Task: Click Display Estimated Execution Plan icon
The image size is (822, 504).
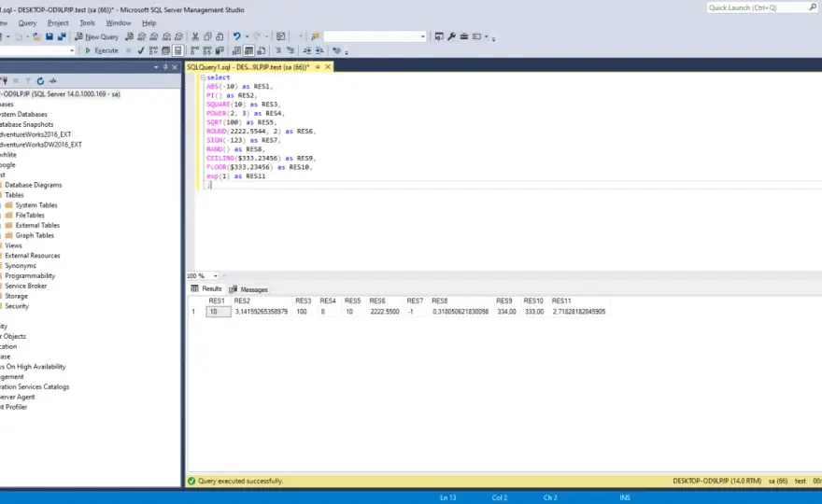Action: (x=153, y=50)
